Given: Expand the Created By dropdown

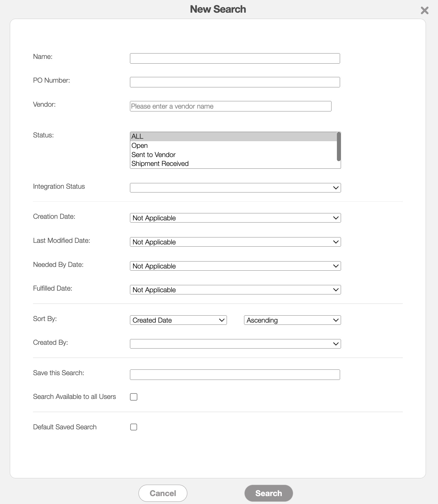Looking at the screenshot, I should tap(235, 344).
